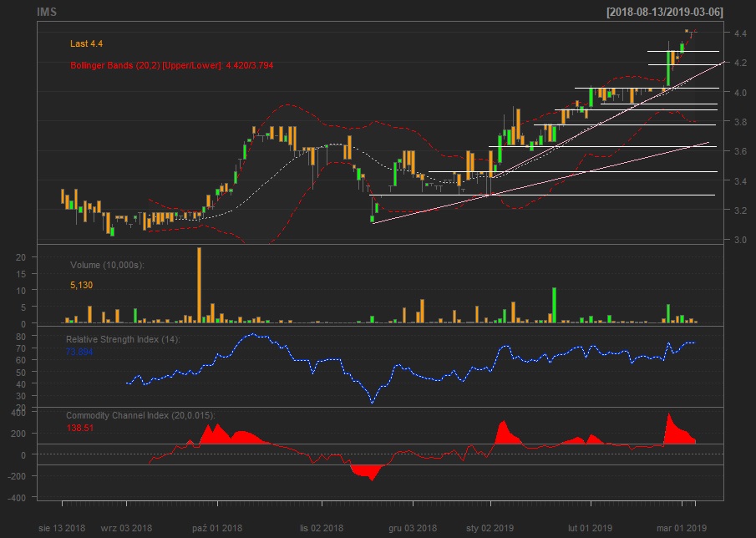Viewport: 756px width, 538px height.
Task: Click the 3.0 price axis label
Action: click(x=740, y=240)
